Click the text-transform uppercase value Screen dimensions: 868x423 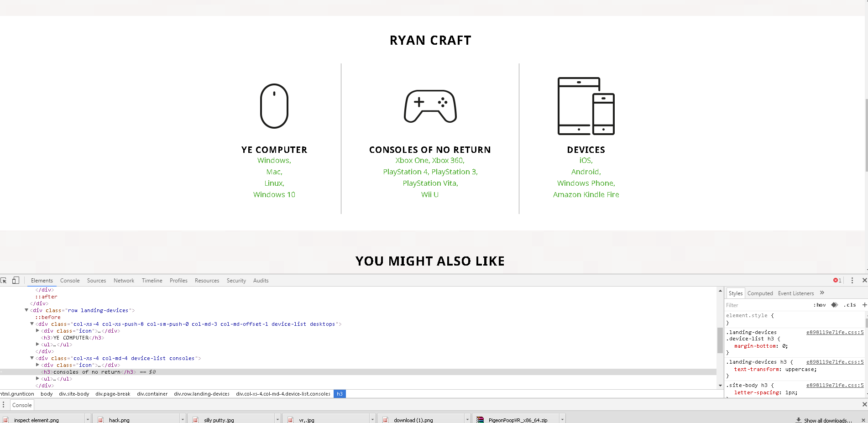[800, 369]
